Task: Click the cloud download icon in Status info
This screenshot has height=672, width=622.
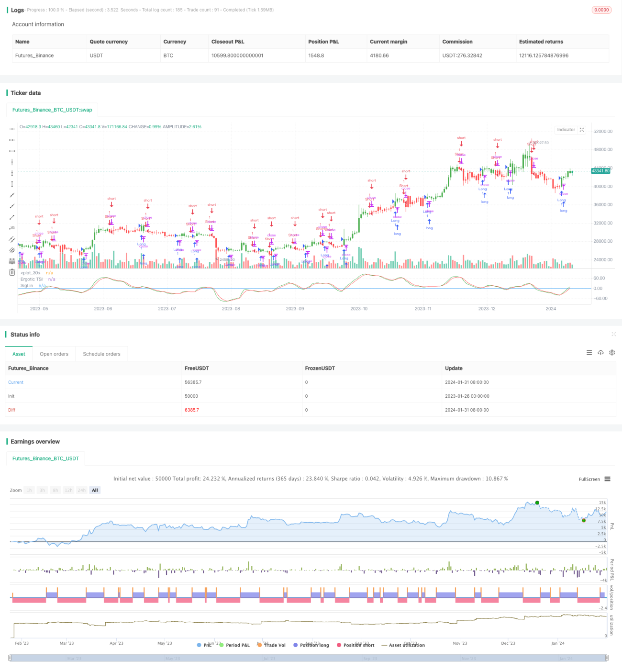Action: point(600,353)
